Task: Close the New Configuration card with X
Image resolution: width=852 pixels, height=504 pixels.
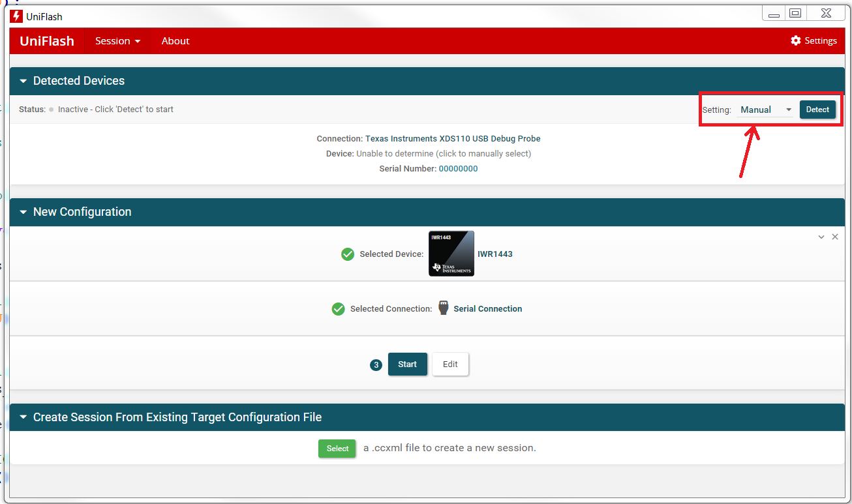Action: [835, 237]
